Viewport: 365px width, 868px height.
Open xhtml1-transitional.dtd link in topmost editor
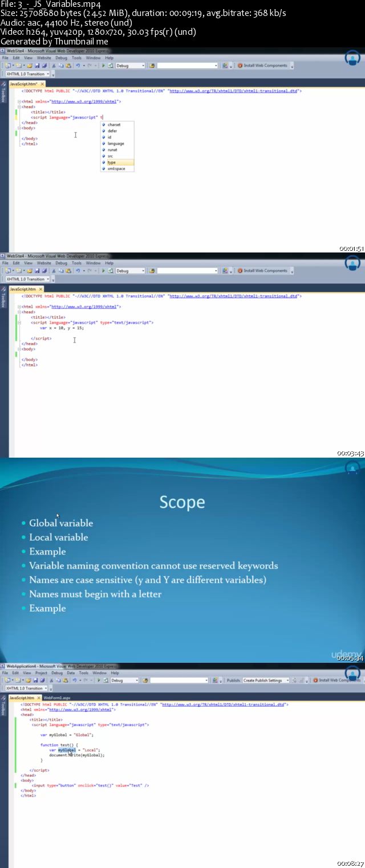(x=234, y=91)
